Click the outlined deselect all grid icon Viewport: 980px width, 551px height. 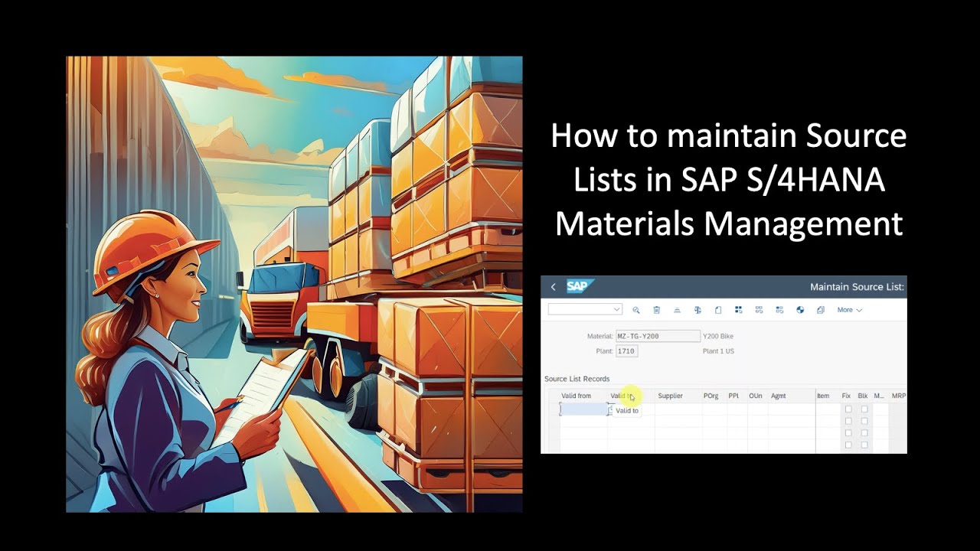tap(759, 310)
